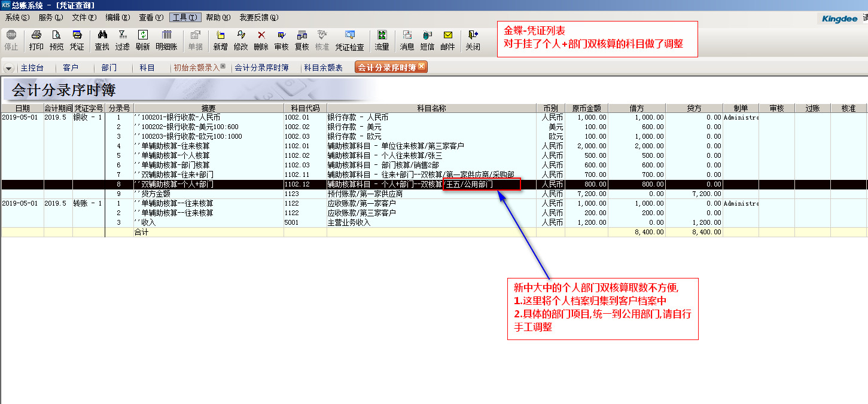Switch to the 主控台 tab
868x404 pixels.
(x=32, y=68)
